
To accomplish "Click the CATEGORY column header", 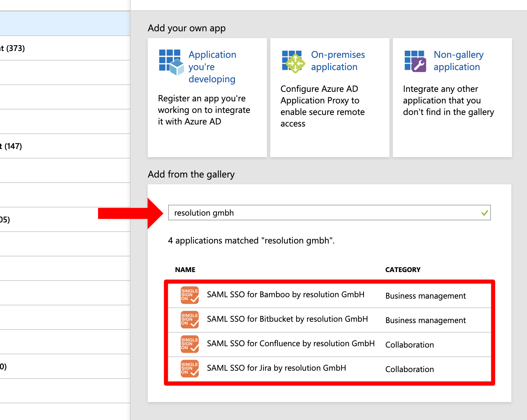I will (403, 270).
